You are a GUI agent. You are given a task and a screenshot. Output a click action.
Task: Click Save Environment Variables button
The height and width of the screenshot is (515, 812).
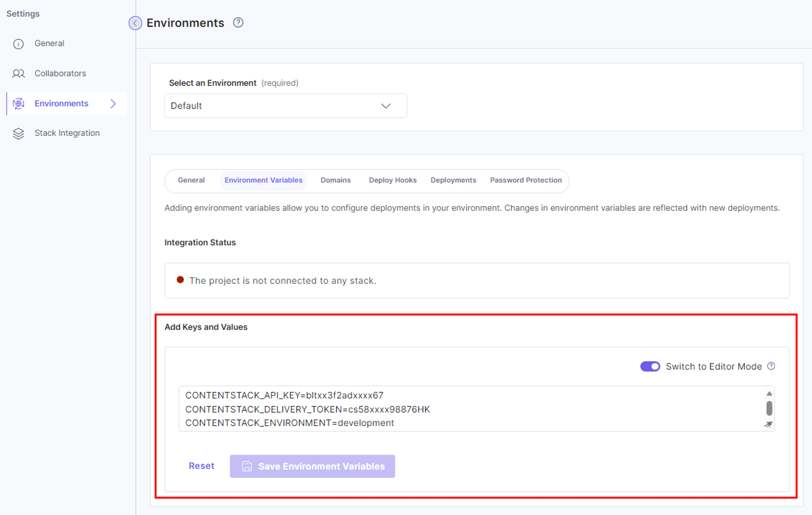pyautogui.click(x=312, y=466)
